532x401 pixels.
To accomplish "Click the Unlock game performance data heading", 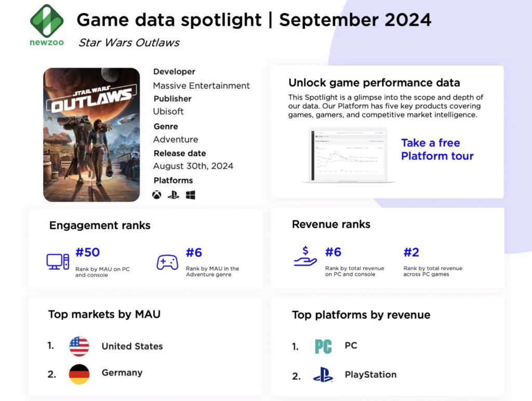I will [374, 83].
